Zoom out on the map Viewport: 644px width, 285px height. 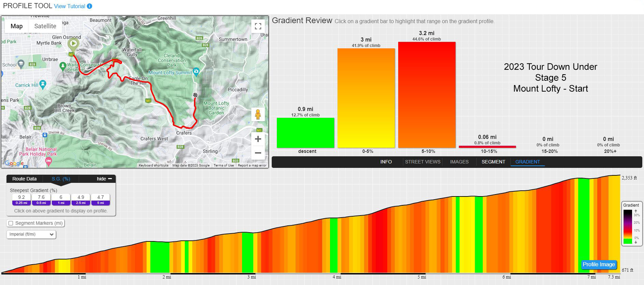point(258,153)
